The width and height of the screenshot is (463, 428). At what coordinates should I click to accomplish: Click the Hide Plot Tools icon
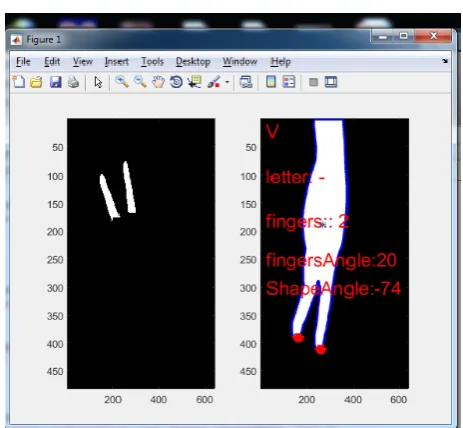313,82
